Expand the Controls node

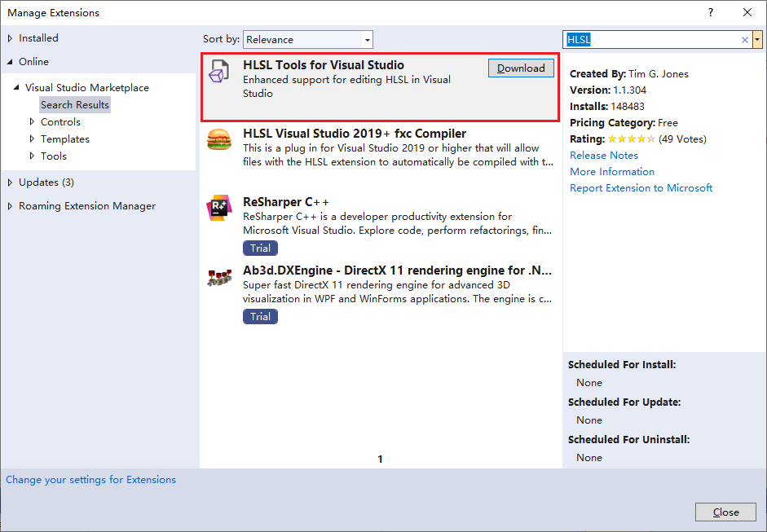point(32,121)
